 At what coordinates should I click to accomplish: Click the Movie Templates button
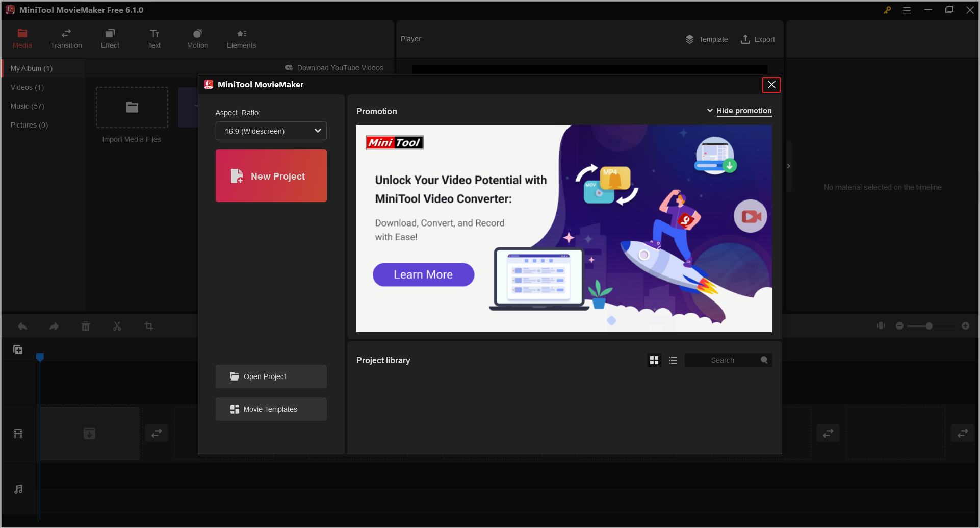tap(271, 409)
